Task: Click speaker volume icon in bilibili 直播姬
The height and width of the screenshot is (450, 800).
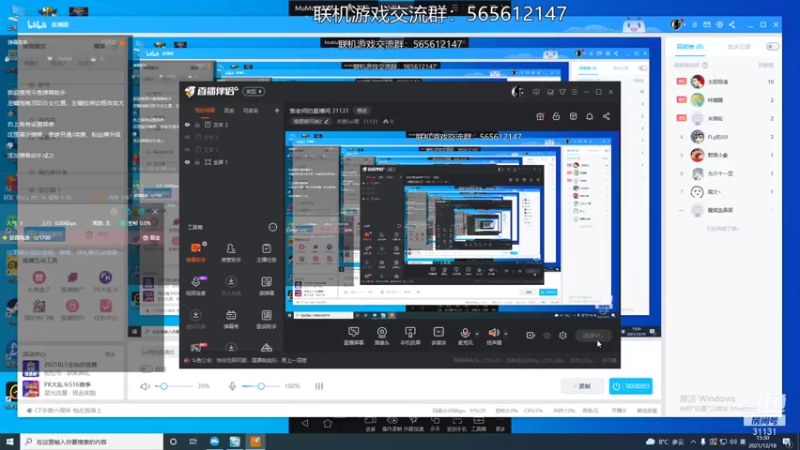Action: (x=145, y=386)
